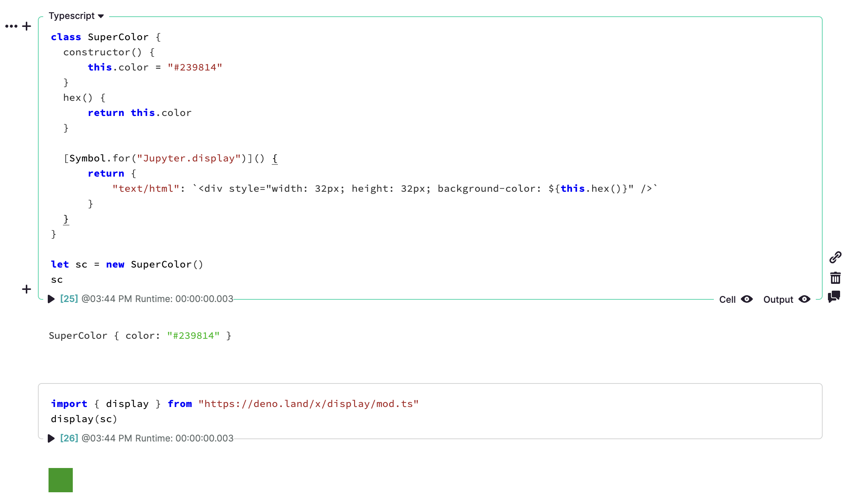Click the Typescript label above the cell
Screen dimensions: 856x504
(x=72, y=16)
